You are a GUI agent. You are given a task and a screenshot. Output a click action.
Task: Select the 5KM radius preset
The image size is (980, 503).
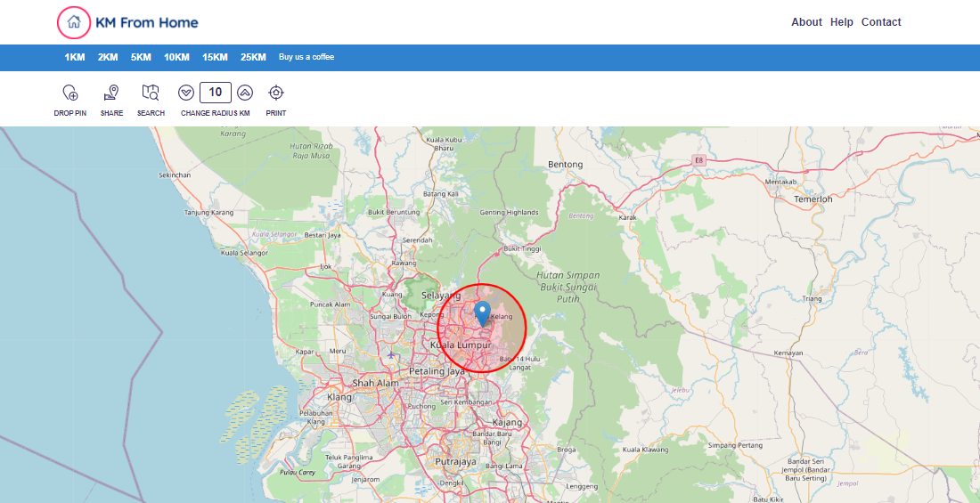tap(141, 57)
